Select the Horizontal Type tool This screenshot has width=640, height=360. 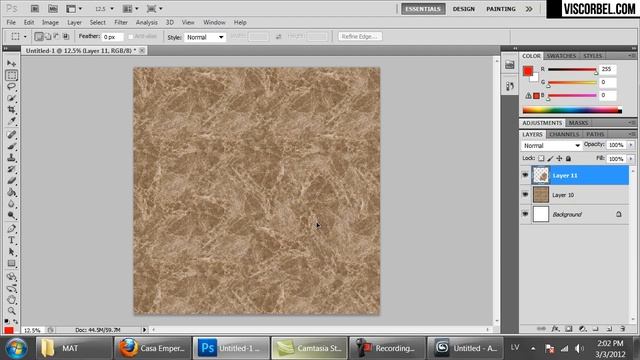pyautogui.click(x=11, y=240)
